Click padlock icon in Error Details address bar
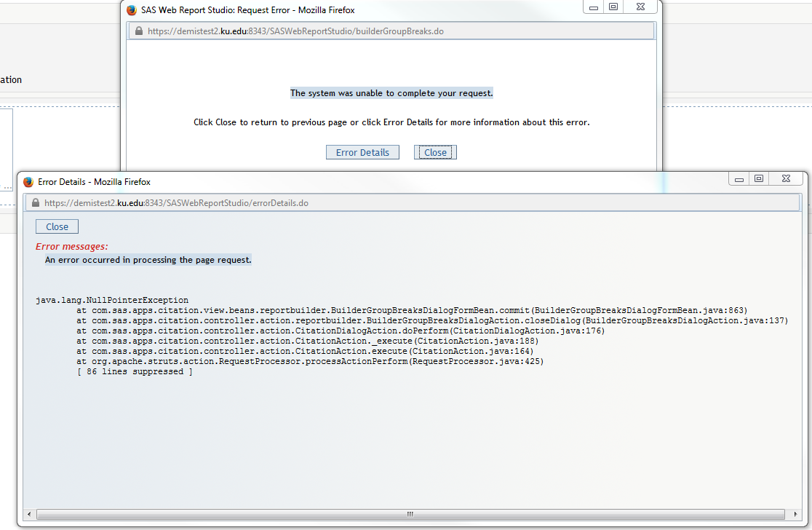812x530 pixels. pos(36,202)
